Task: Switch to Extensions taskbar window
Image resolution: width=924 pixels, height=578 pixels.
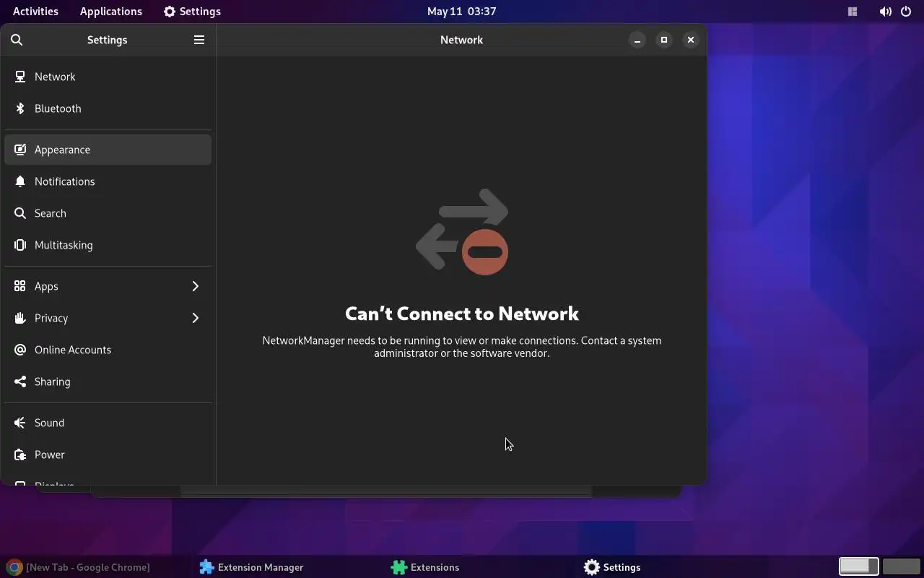Action: click(481, 567)
